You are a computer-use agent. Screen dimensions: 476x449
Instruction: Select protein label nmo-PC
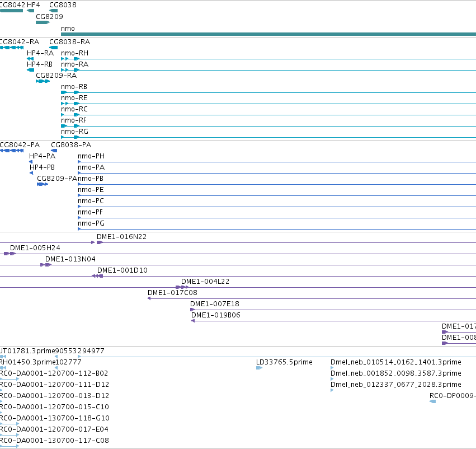click(x=91, y=201)
